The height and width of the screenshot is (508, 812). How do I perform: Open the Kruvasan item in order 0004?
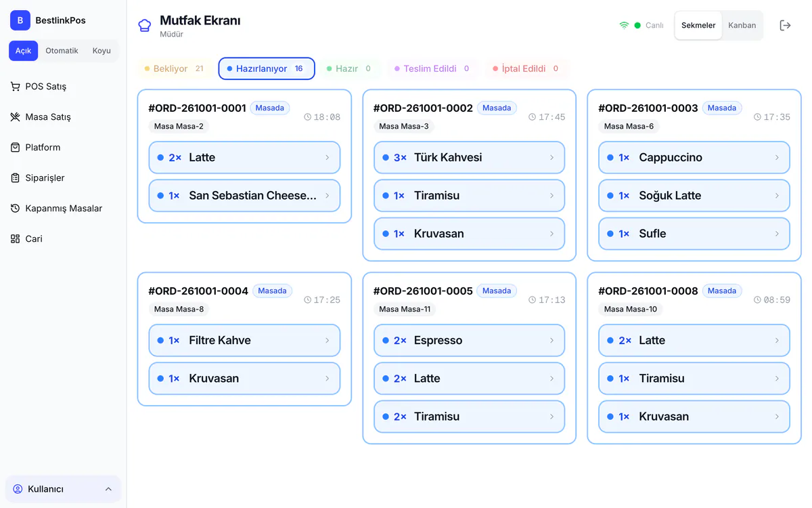[x=244, y=379]
